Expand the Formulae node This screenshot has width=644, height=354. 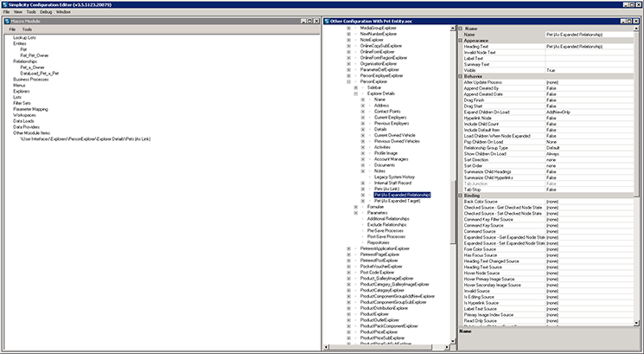coord(355,207)
